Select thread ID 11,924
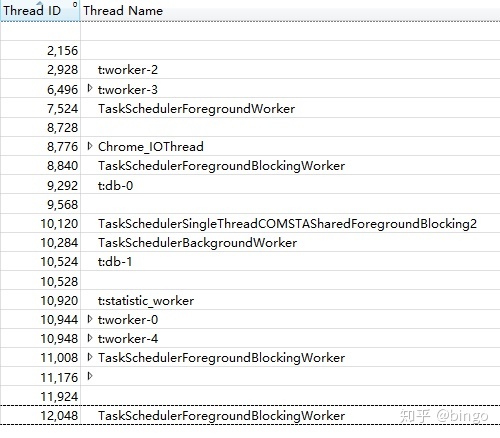This screenshot has width=500, height=438. click(59, 396)
